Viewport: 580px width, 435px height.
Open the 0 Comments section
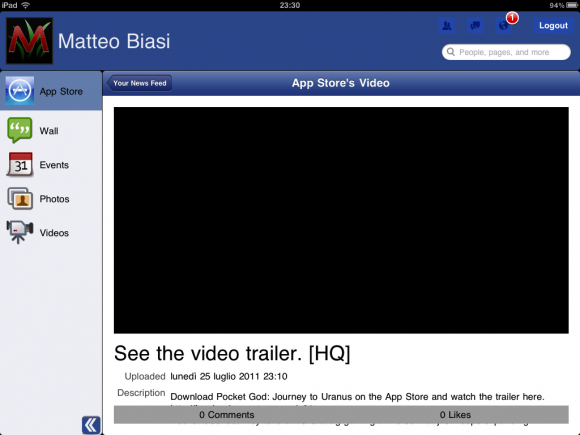pyautogui.click(x=226, y=415)
